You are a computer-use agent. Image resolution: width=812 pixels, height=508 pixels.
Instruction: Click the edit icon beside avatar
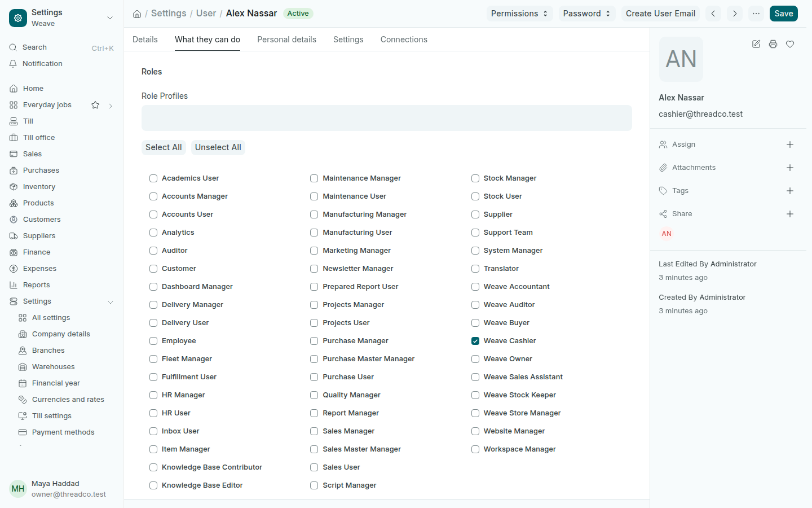pos(756,44)
